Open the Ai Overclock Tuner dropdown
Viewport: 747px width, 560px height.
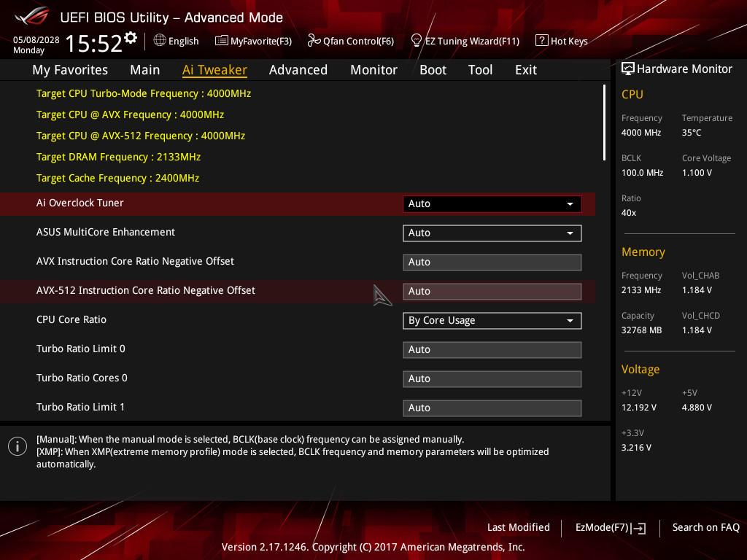[492, 204]
